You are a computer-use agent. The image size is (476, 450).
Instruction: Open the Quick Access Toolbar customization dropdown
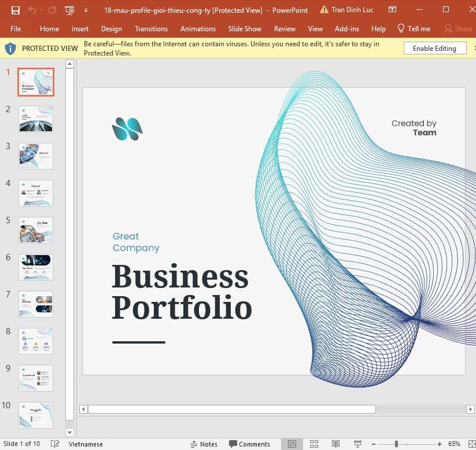pos(84,10)
